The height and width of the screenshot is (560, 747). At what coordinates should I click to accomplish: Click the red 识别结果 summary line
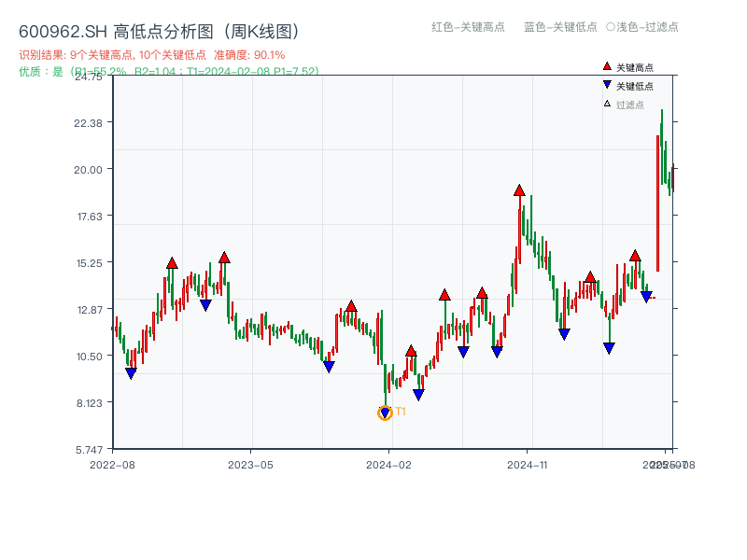[152, 55]
